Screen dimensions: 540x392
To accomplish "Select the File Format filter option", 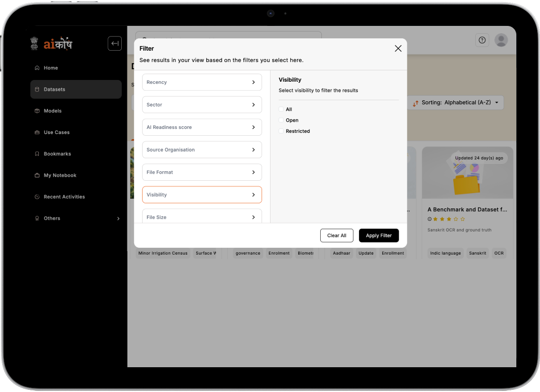I will (x=202, y=172).
